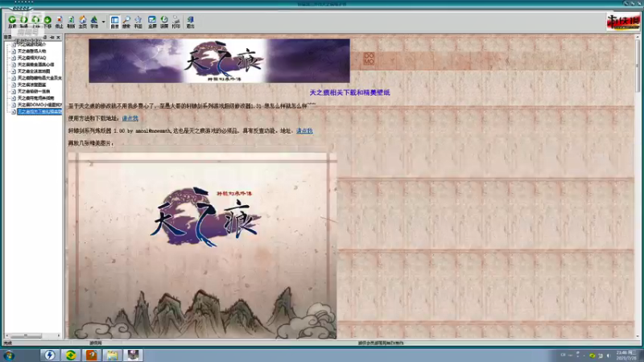Image resolution: width=644 pixels, height=362 pixels.
Task: Open the 天之痕登场人物 tree entry
Action: [31, 51]
